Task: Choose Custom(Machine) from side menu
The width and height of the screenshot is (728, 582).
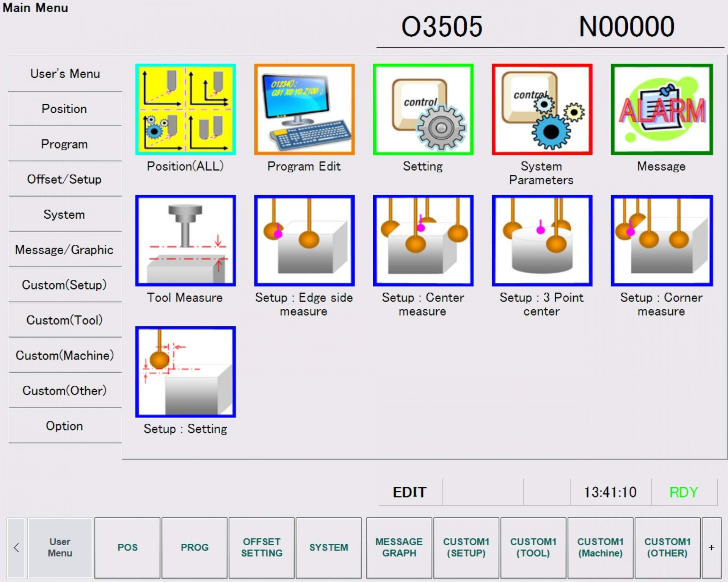Action: (x=64, y=355)
